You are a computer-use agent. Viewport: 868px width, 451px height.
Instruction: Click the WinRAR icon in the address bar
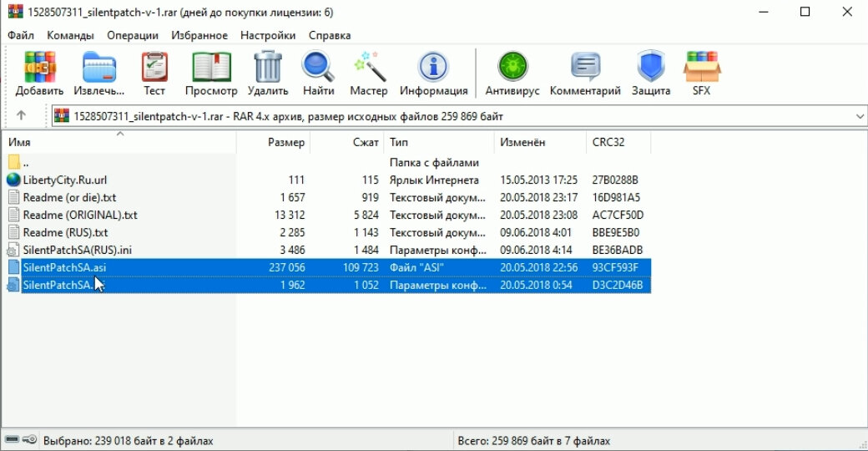point(62,116)
